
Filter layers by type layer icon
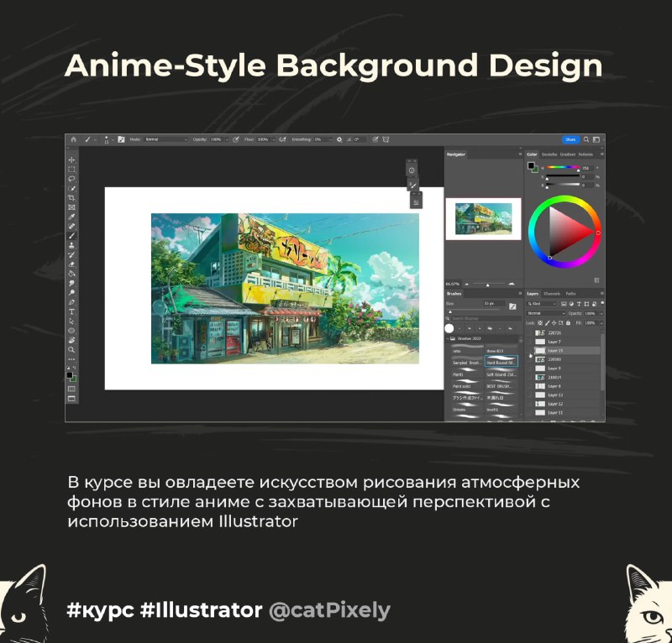point(579,304)
